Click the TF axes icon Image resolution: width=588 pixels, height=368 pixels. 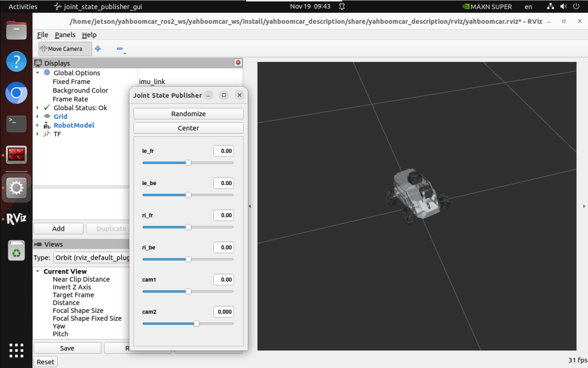pos(47,134)
